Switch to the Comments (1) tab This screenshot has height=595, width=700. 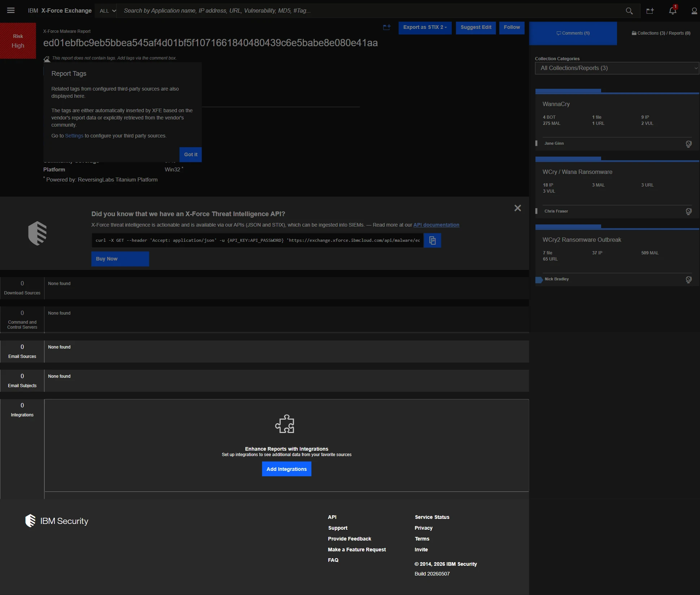click(573, 33)
